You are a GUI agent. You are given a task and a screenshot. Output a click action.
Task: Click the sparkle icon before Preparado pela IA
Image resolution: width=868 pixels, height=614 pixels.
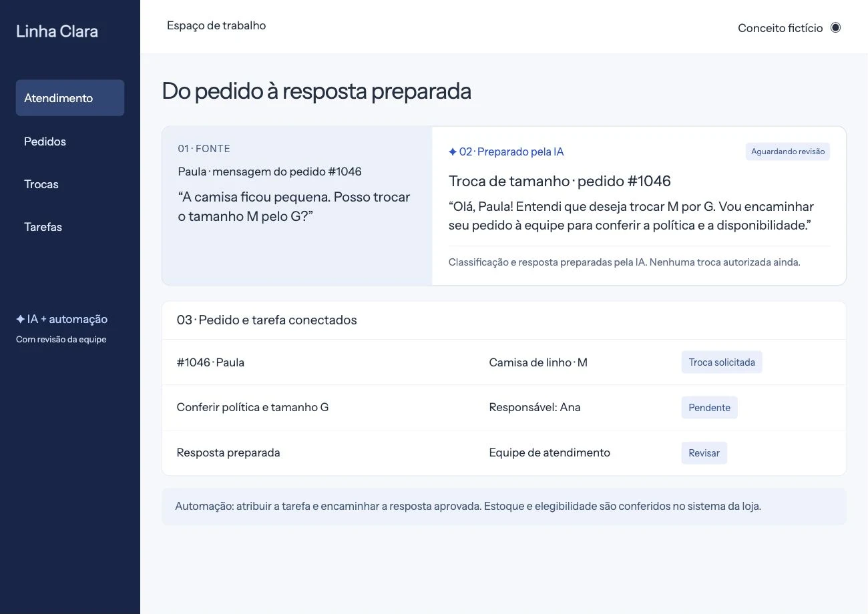tap(453, 151)
